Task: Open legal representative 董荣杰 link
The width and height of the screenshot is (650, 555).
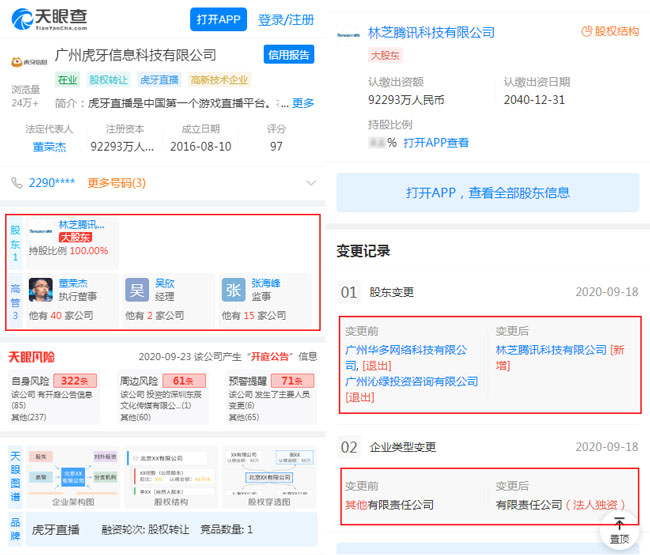Action: coord(49,147)
